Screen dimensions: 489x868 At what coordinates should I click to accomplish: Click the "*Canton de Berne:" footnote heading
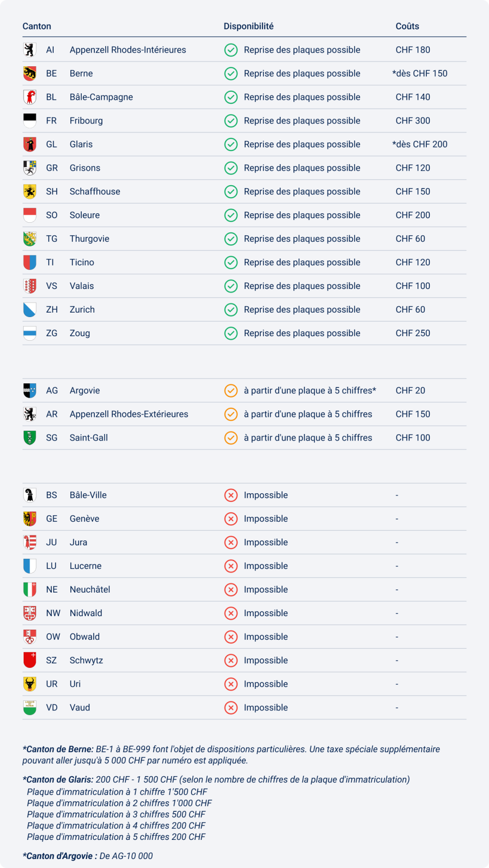(58, 749)
